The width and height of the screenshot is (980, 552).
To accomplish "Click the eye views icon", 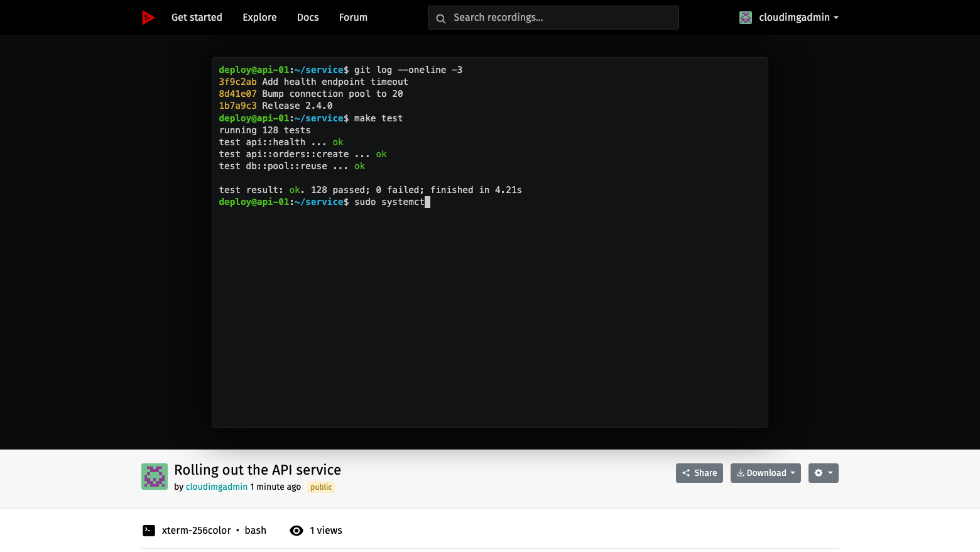I will tap(297, 531).
